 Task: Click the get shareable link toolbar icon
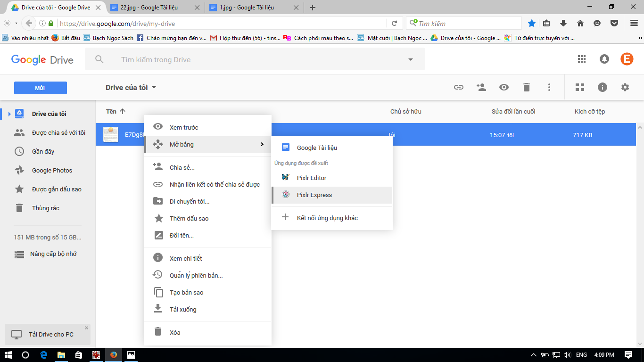pos(458,87)
